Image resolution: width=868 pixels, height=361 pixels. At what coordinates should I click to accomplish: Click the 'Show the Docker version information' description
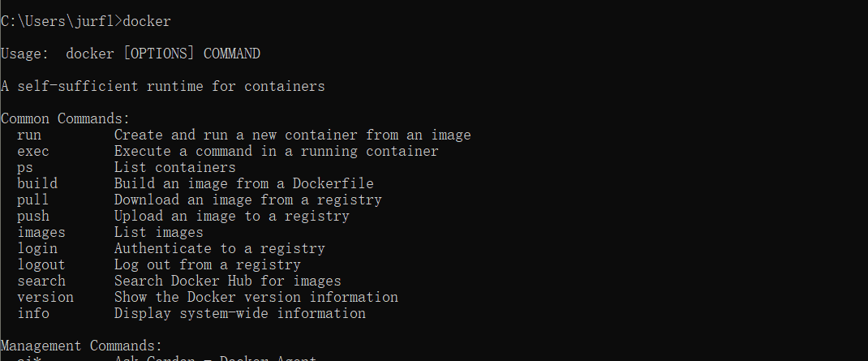tap(256, 297)
